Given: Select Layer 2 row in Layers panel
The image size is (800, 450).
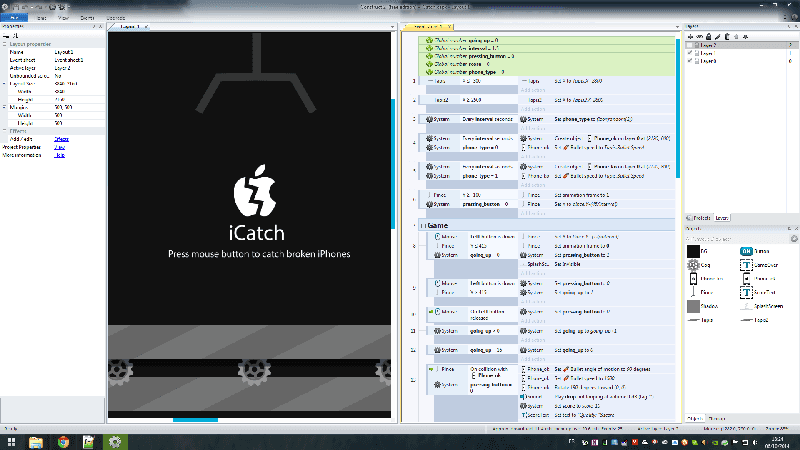Looking at the screenshot, I should (x=741, y=45).
